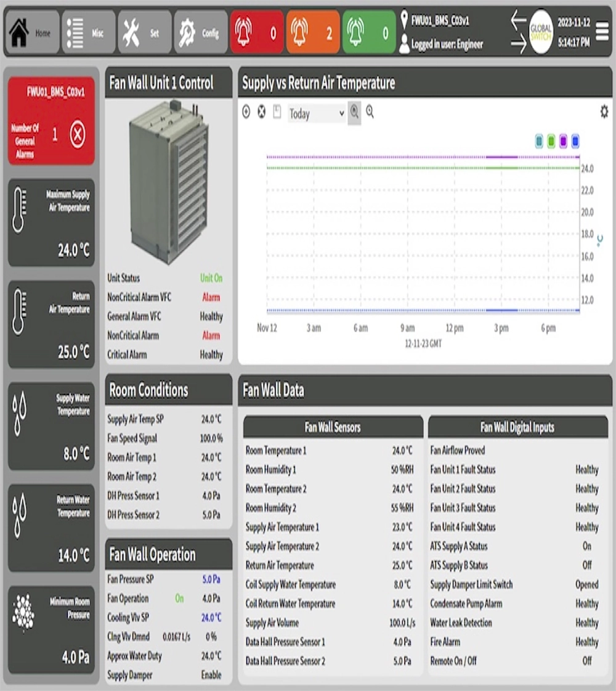Click Maximum Supply Air thermometer icon
This screenshot has height=691, width=616.
click(x=19, y=210)
